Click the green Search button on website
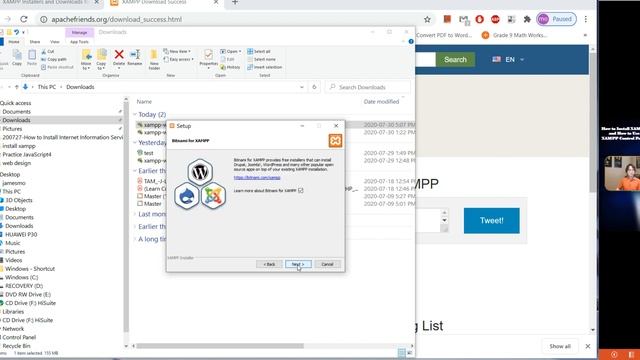The width and height of the screenshot is (640, 360). pyautogui.click(x=455, y=60)
